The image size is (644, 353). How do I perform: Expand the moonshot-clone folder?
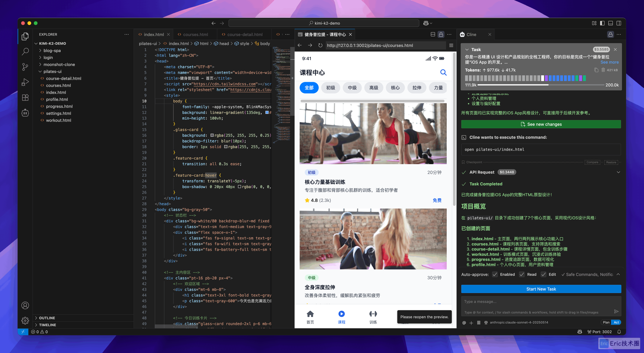[x=59, y=65]
